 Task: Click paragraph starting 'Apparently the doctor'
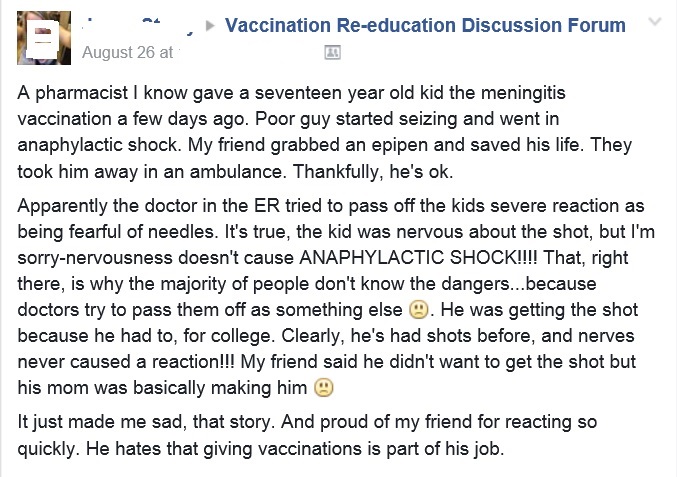[336, 297]
